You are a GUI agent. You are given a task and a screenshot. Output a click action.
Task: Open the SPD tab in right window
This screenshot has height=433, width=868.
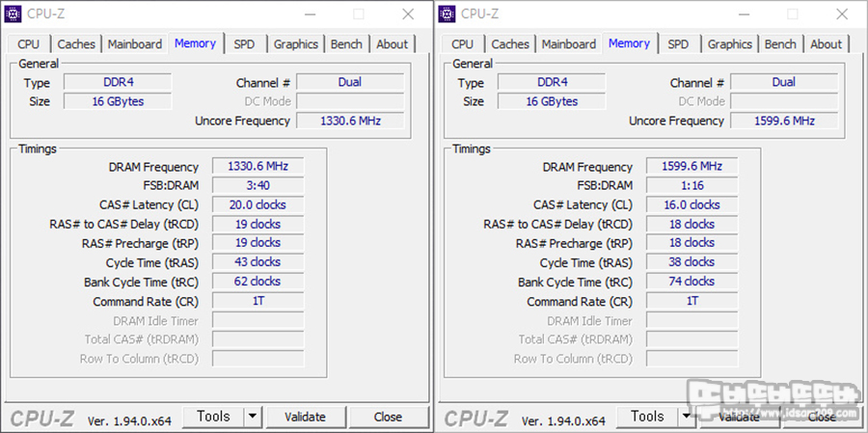678,44
